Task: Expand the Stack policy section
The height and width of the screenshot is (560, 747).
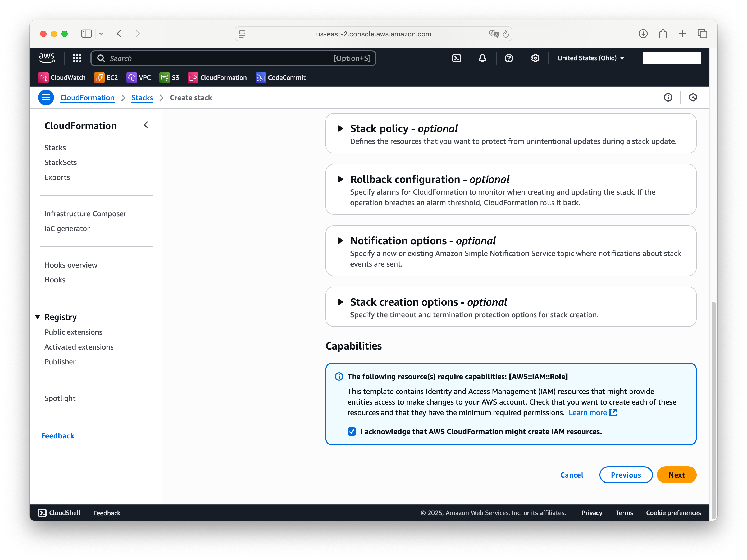Action: click(340, 128)
